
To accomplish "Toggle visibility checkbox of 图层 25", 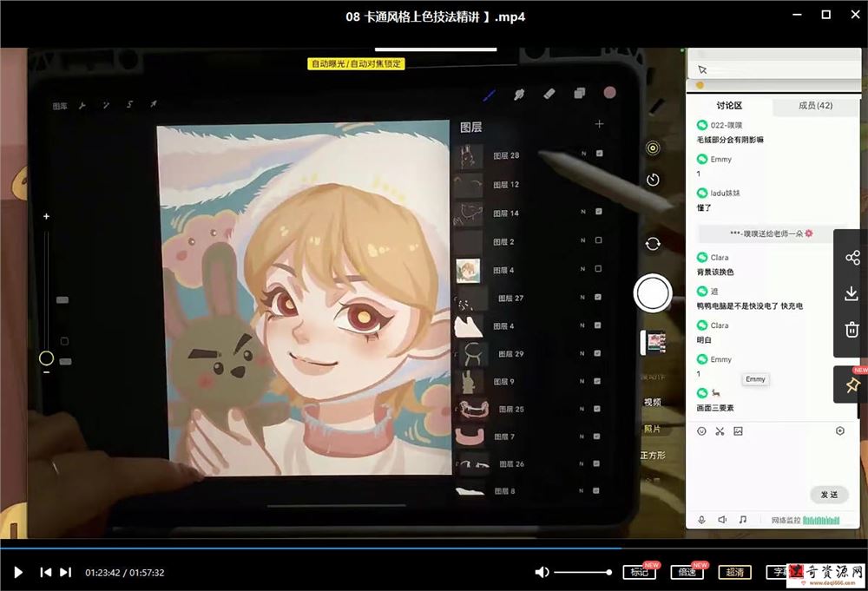I will pyautogui.click(x=597, y=409).
